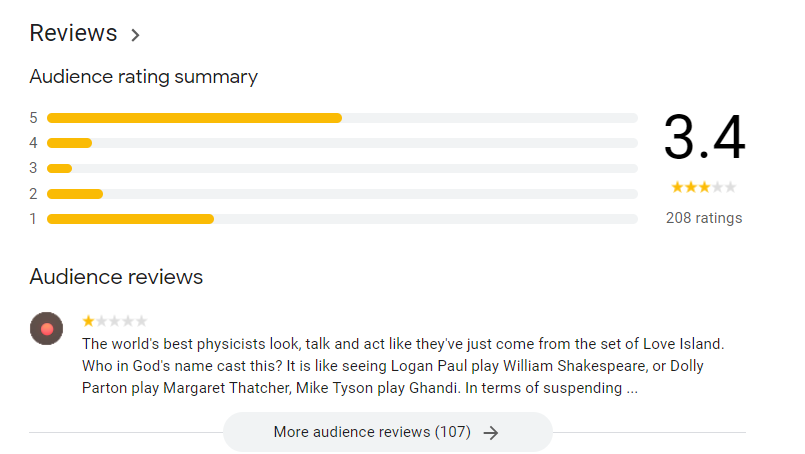The height and width of the screenshot is (454, 805).
Task: Select the 3-star rating bar
Action: click(342, 168)
